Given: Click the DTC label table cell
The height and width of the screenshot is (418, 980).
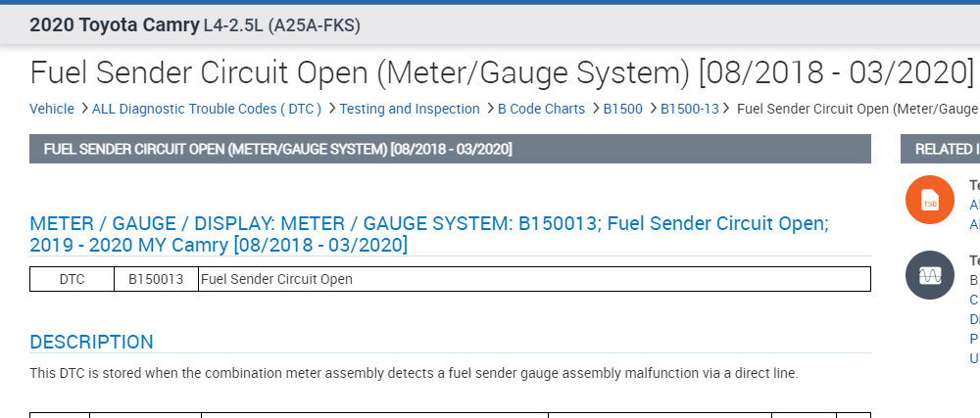Looking at the screenshot, I should tap(72, 279).
